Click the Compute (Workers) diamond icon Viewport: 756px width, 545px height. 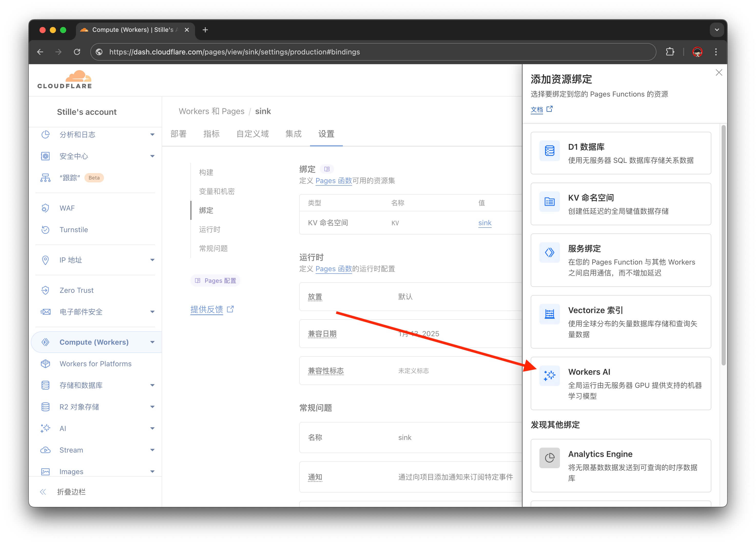tap(45, 342)
